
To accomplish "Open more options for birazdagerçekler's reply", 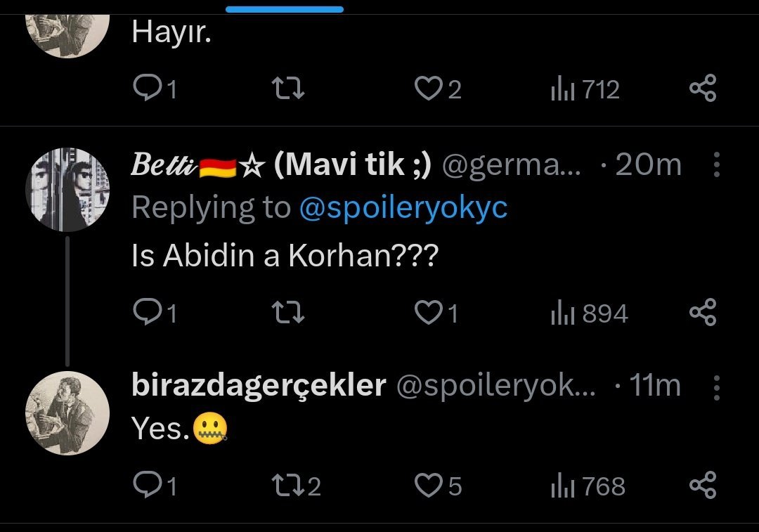I will (x=716, y=386).
